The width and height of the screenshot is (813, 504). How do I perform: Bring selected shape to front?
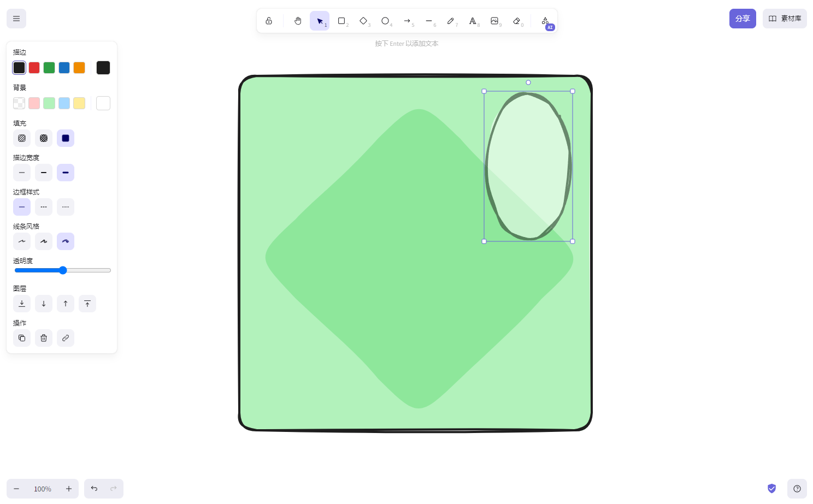[87, 304]
